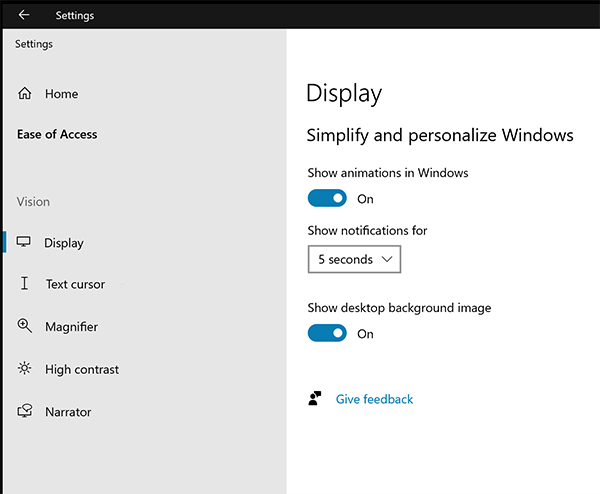Click the Ease of Access heading
The width and height of the screenshot is (600, 494).
(x=57, y=134)
